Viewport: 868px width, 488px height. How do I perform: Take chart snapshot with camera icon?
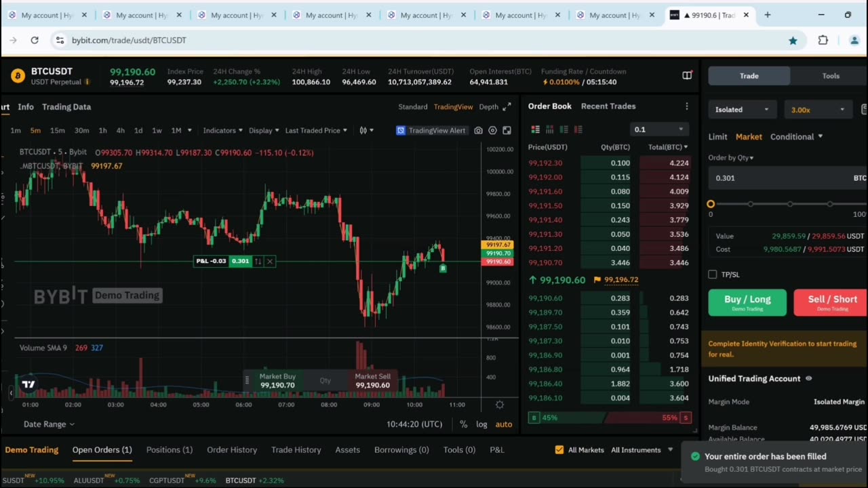tap(479, 130)
